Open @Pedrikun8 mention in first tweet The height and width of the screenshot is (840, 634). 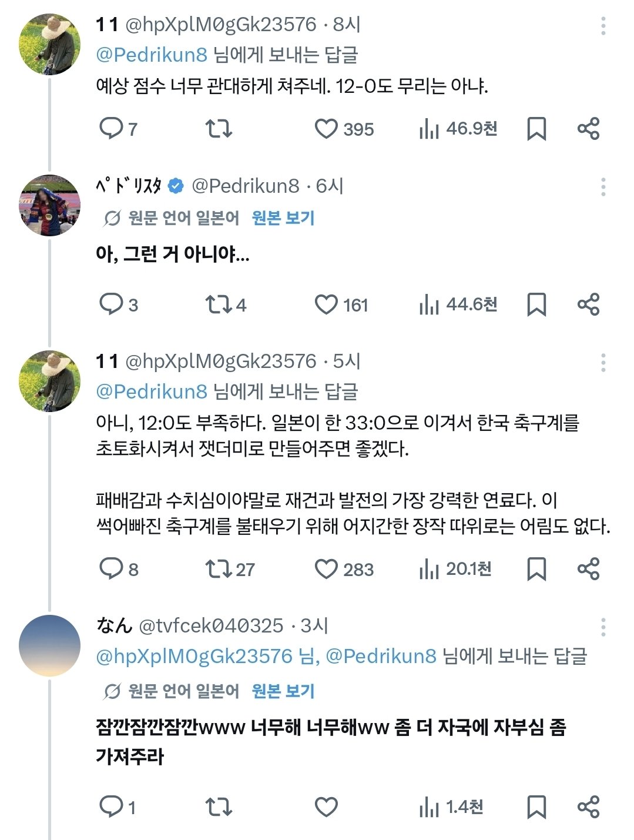tap(152, 55)
